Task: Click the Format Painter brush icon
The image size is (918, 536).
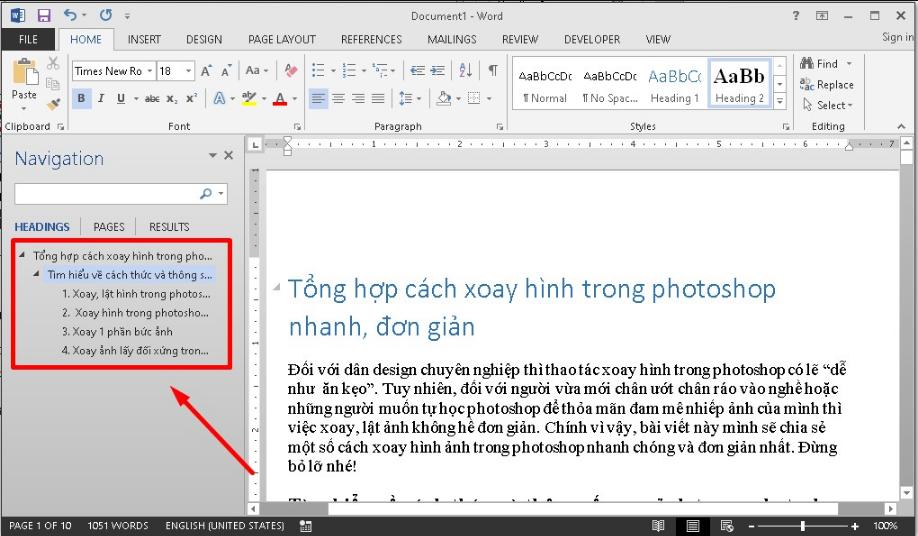Action: tap(54, 103)
